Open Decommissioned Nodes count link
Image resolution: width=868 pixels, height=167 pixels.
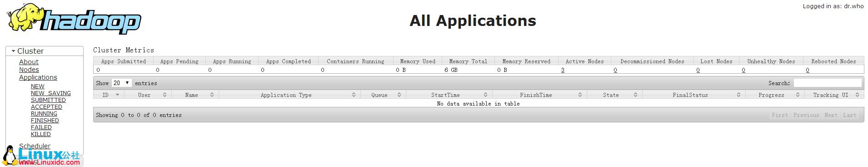tap(615, 70)
